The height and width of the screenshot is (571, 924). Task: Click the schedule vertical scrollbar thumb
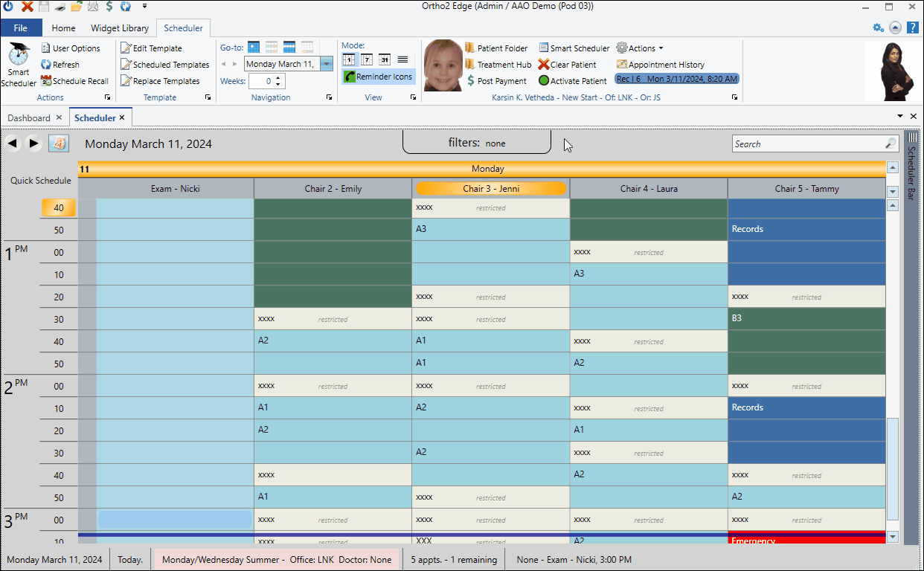point(893,468)
